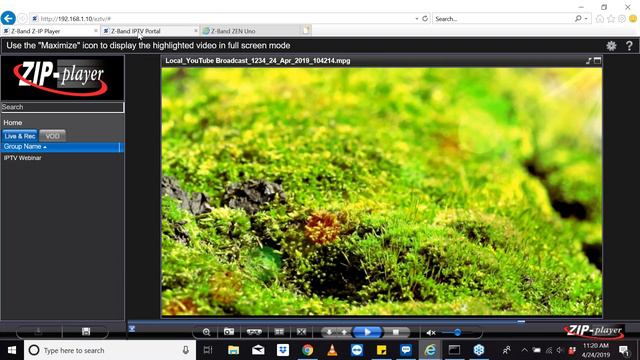Click the multi-view grid layout icon

[279, 332]
